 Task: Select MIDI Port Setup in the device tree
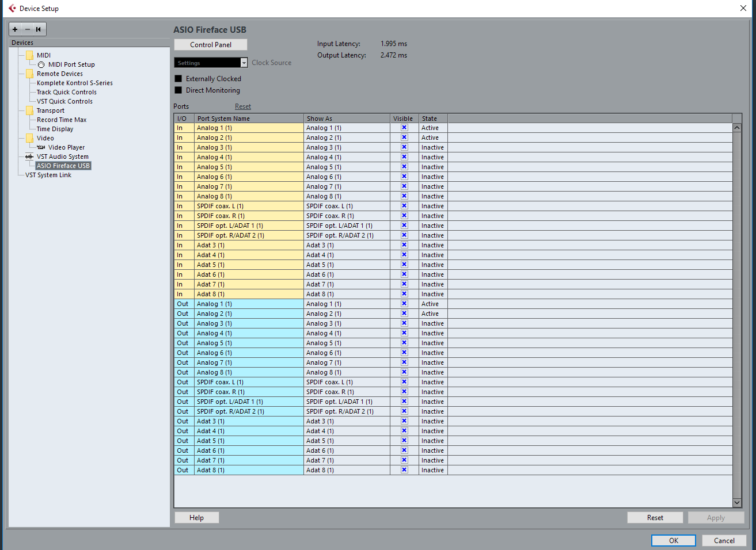coord(71,64)
